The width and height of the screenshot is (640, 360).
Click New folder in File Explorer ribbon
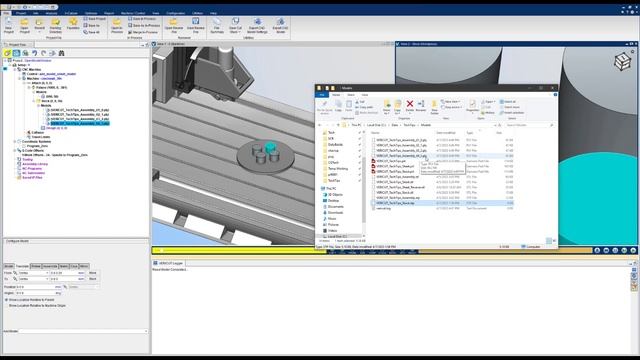[x=434, y=107]
